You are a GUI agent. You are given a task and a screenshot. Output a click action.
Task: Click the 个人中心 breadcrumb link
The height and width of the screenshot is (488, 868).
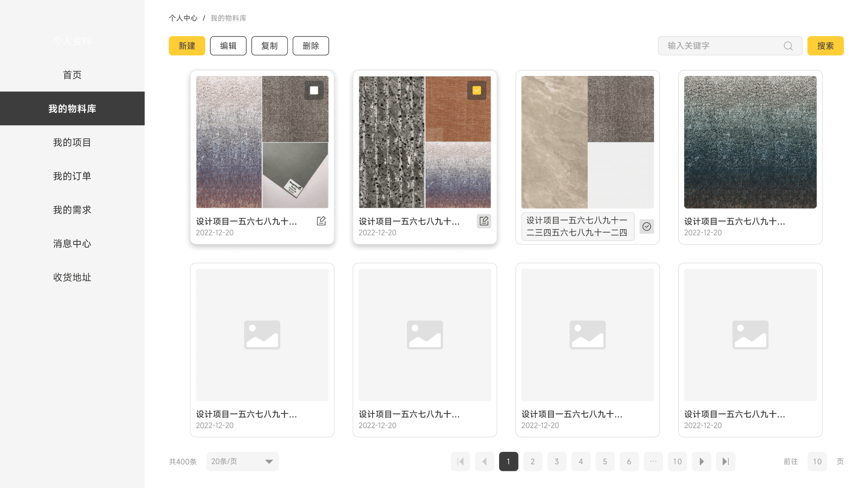(183, 18)
